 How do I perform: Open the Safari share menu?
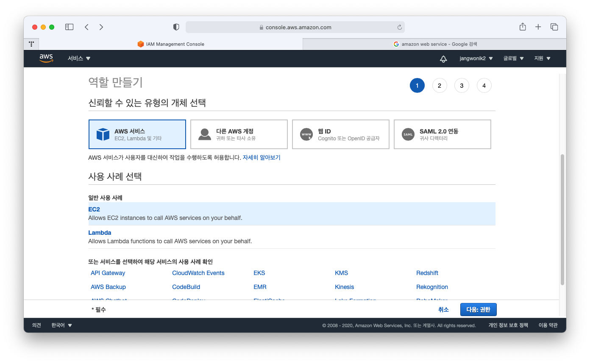pyautogui.click(x=523, y=27)
